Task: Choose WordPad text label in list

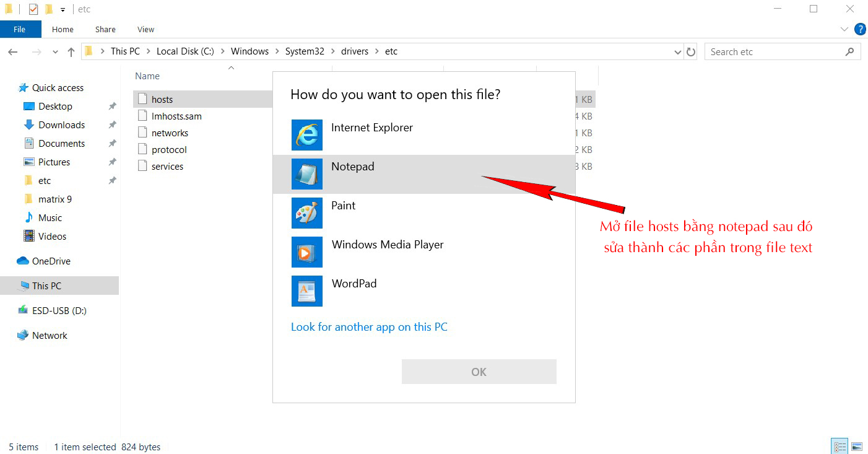Action: 354,284
